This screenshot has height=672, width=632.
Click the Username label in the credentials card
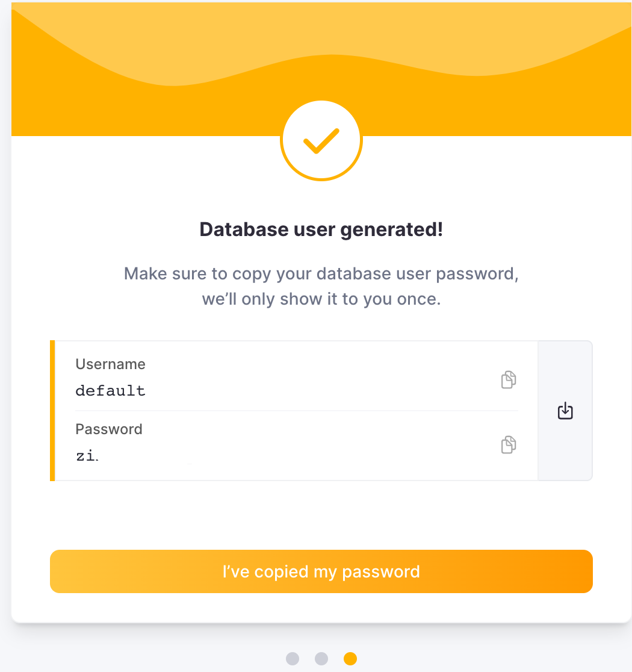tap(110, 364)
